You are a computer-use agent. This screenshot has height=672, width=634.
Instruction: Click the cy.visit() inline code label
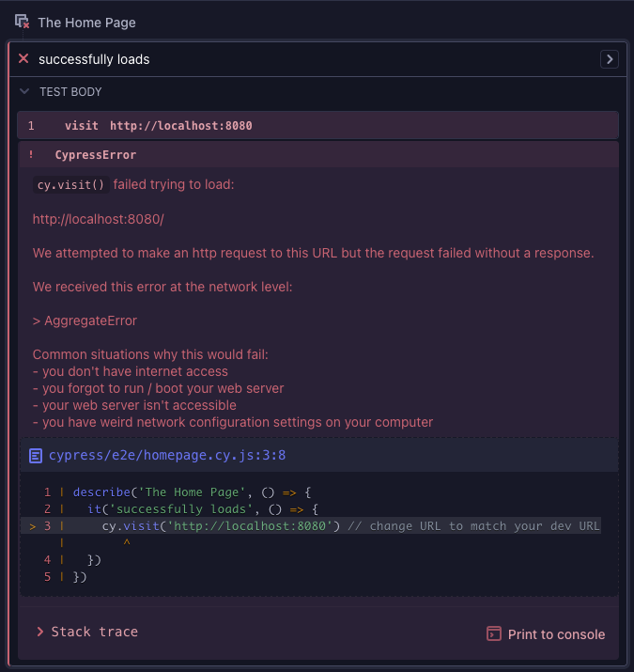(x=70, y=185)
